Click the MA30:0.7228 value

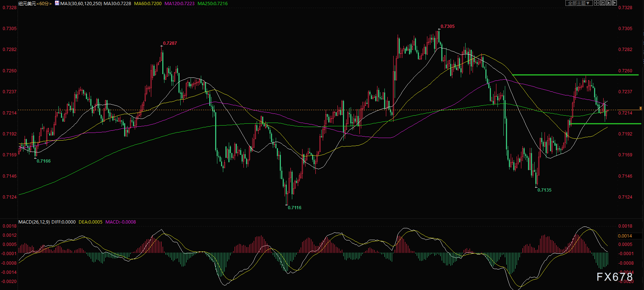(117, 3)
